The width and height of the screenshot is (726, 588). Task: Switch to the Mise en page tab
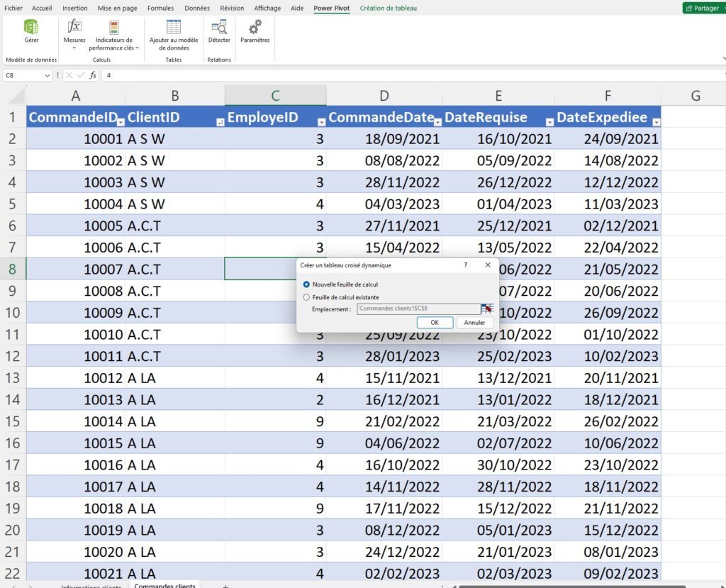click(117, 8)
